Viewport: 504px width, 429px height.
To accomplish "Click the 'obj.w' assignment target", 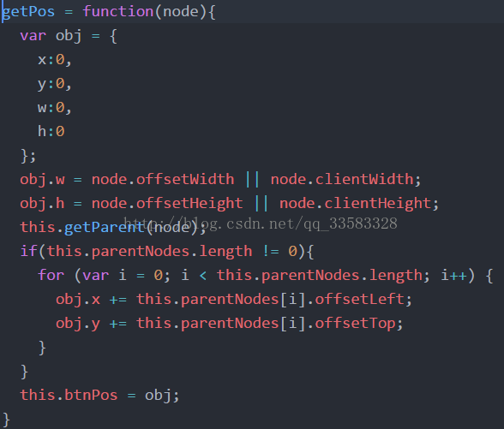I will [43, 180].
